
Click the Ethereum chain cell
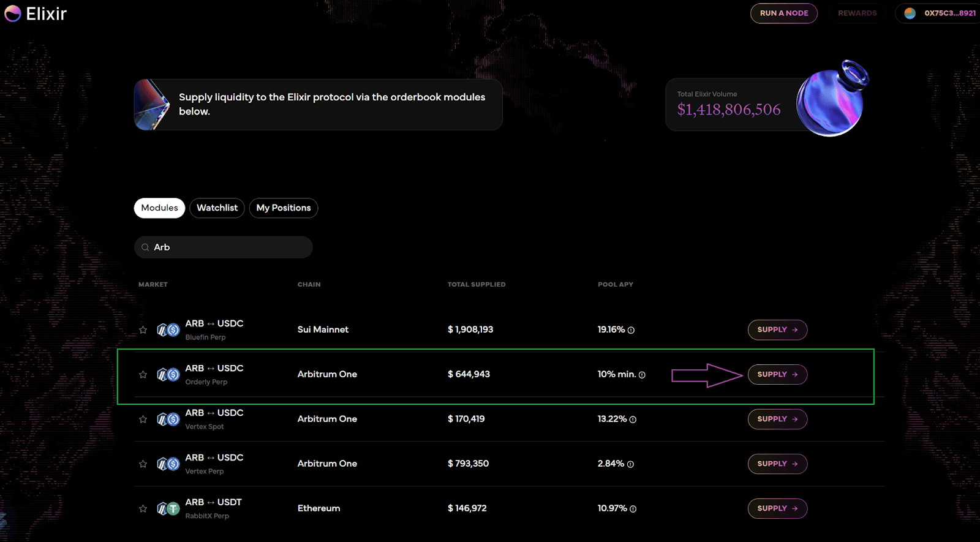point(318,508)
